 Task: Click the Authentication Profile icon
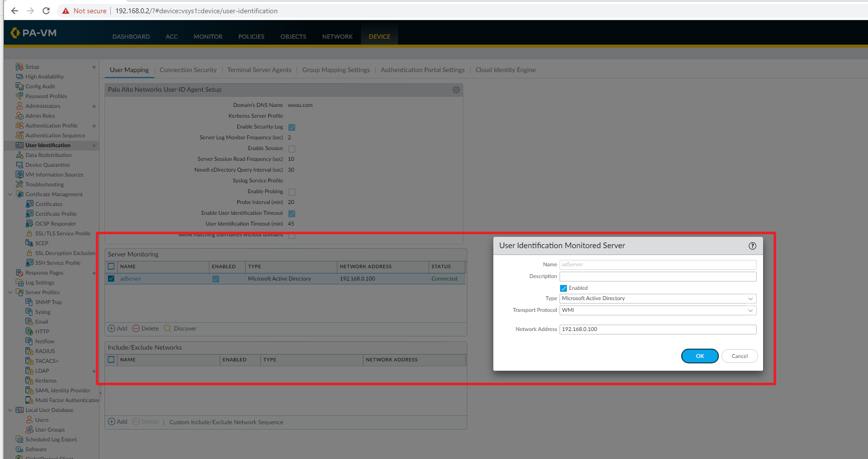20,126
